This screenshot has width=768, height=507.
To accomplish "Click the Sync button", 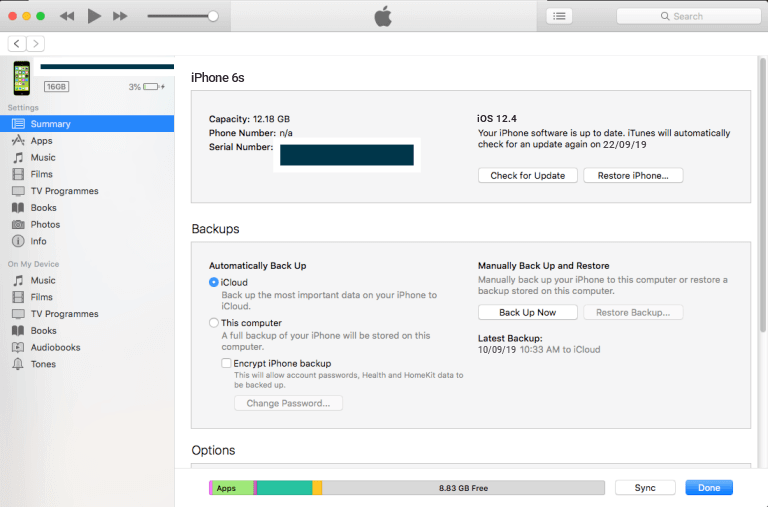I will [x=645, y=488].
